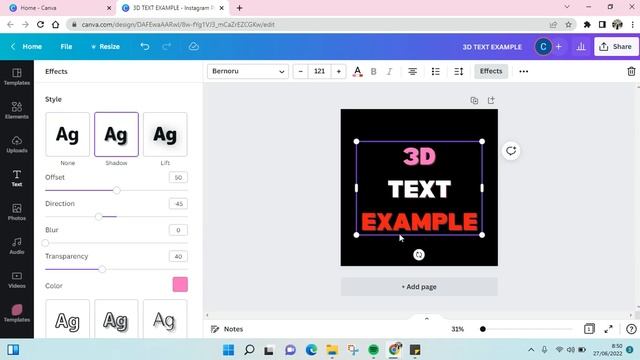Toggle bulleted list formatting

[436, 71]
